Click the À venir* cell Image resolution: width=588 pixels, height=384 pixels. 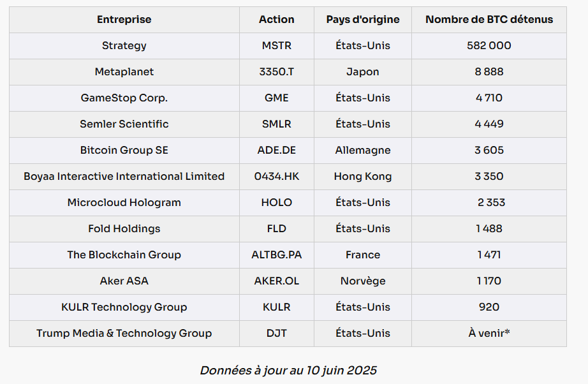pos(489,333)
